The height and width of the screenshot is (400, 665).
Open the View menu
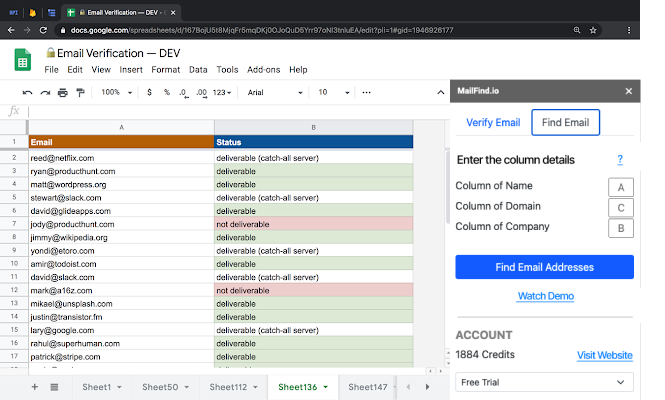pyautogui.click(x=101, y=70)
